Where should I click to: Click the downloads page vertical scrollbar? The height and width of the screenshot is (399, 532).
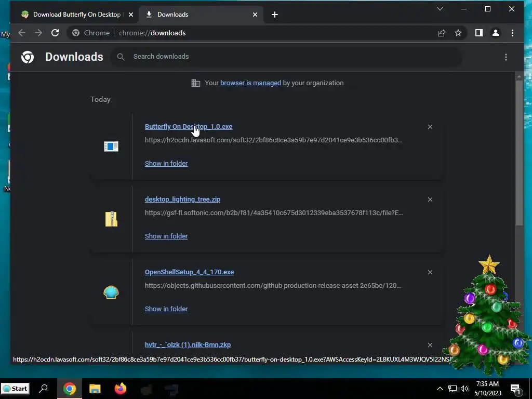tap(519, 153)
